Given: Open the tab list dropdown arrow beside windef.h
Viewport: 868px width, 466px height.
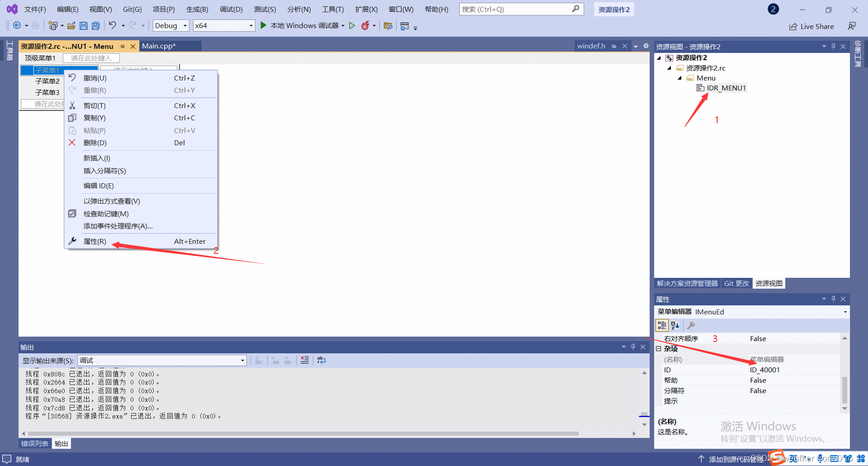Looking at the screenshot, I should click(x=636, y=46).
